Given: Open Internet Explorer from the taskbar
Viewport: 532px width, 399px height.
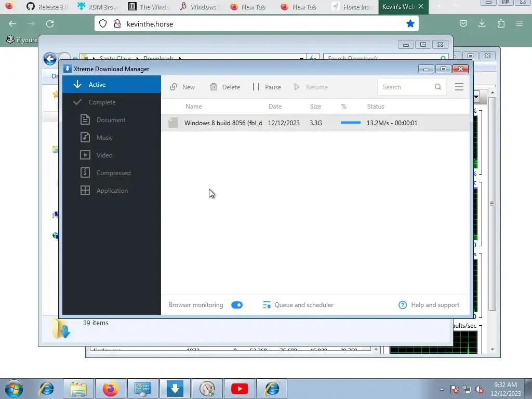Looking at the screenshot, I should (x=46, y=389).
